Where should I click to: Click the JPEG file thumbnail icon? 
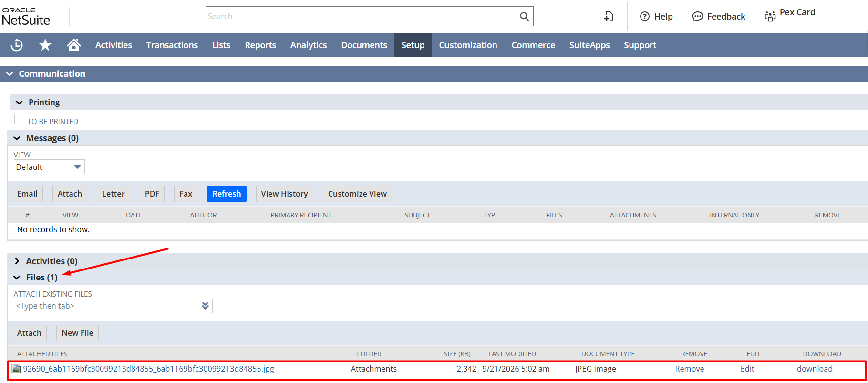pyautogui.click(x=16, y=369)
